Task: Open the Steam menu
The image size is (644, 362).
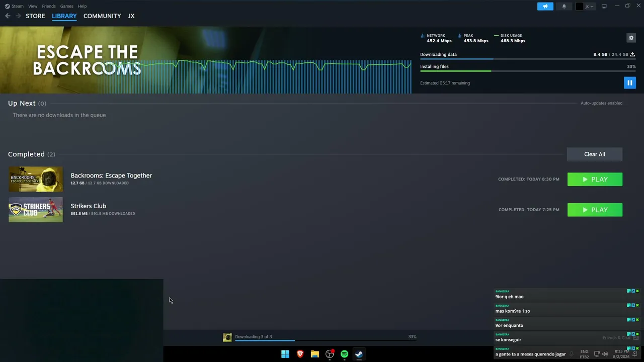Action: point(15,6)
